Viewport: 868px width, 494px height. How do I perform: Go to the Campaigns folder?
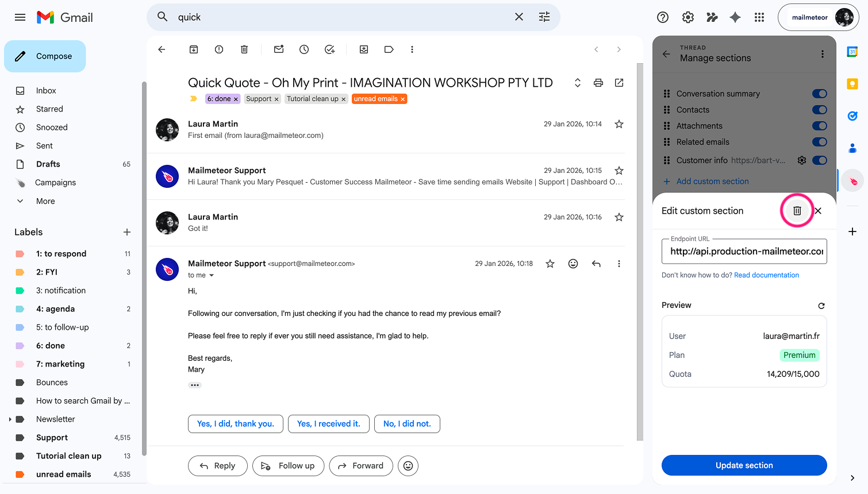(x=55, y=183)
